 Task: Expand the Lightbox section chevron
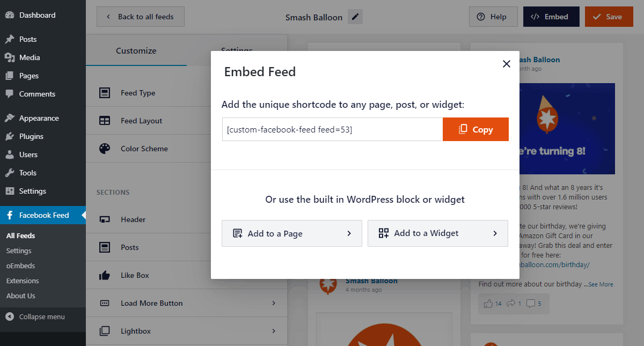point(274,331)
